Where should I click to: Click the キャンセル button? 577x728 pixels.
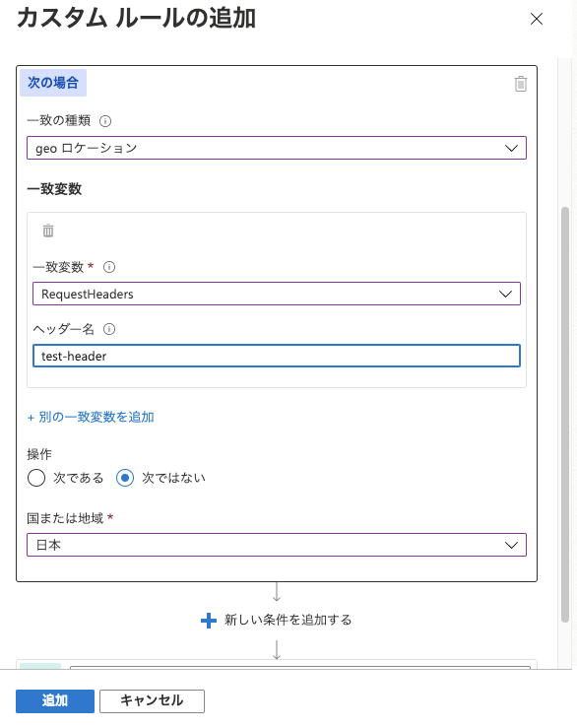pyautogui.click(x=152, y=700)
